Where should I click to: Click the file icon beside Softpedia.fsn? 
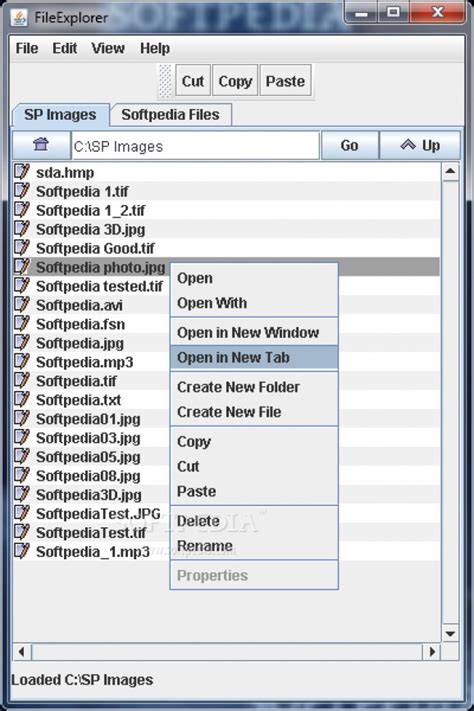pos(22,323)
